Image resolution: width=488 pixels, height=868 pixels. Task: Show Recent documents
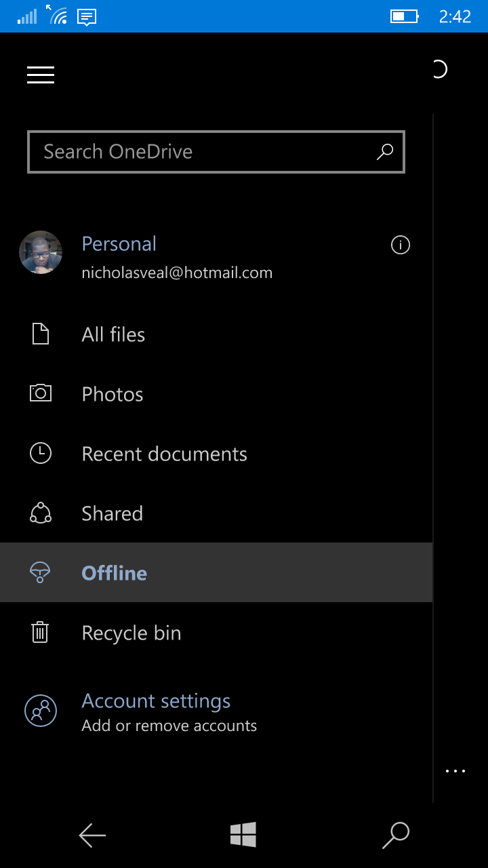click(x=216, y=454)
